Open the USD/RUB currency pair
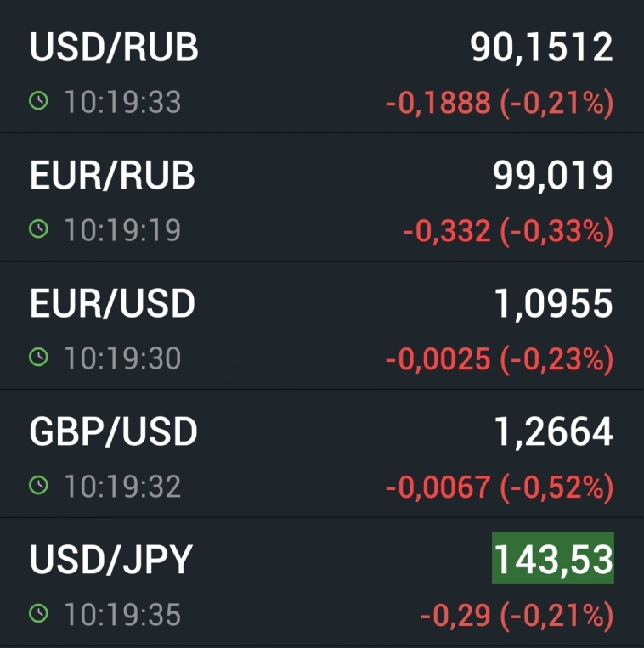This screenshot has width=644, height=648. [x=114, y=48]
